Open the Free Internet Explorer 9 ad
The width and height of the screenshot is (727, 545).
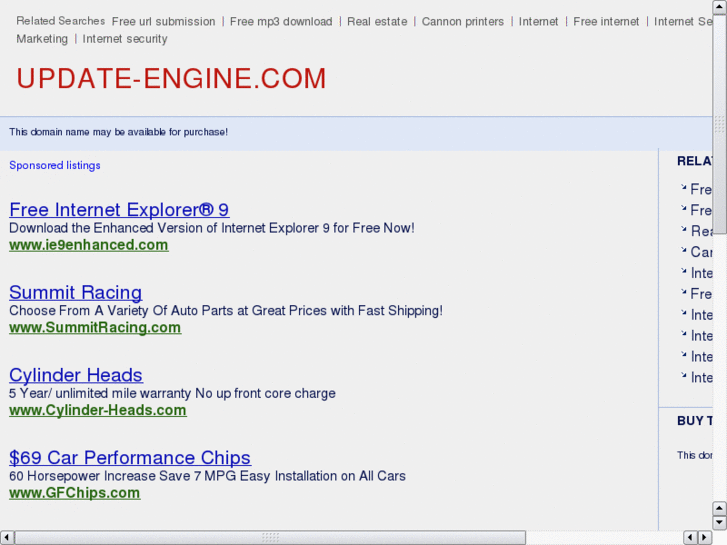(119, 210)
